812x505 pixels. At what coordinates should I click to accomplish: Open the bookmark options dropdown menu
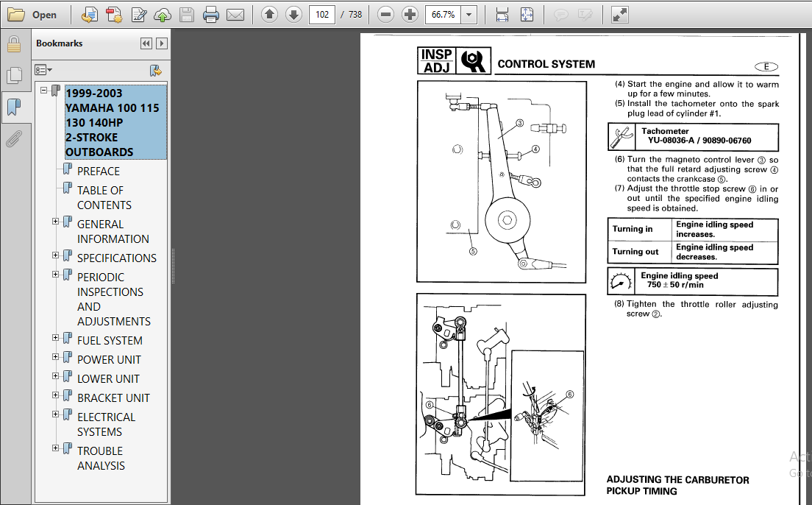coord(43,70)
